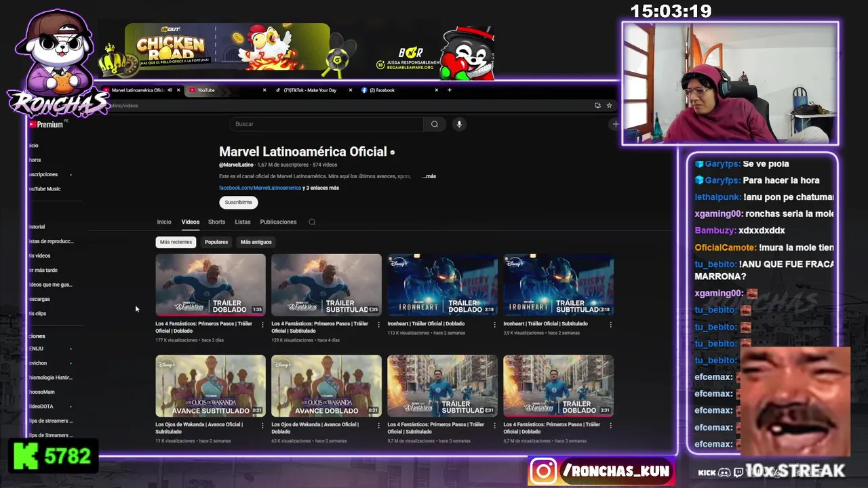The image size is (868, 488).
Task: Open the channel Shorts tab
Action: 216,222
